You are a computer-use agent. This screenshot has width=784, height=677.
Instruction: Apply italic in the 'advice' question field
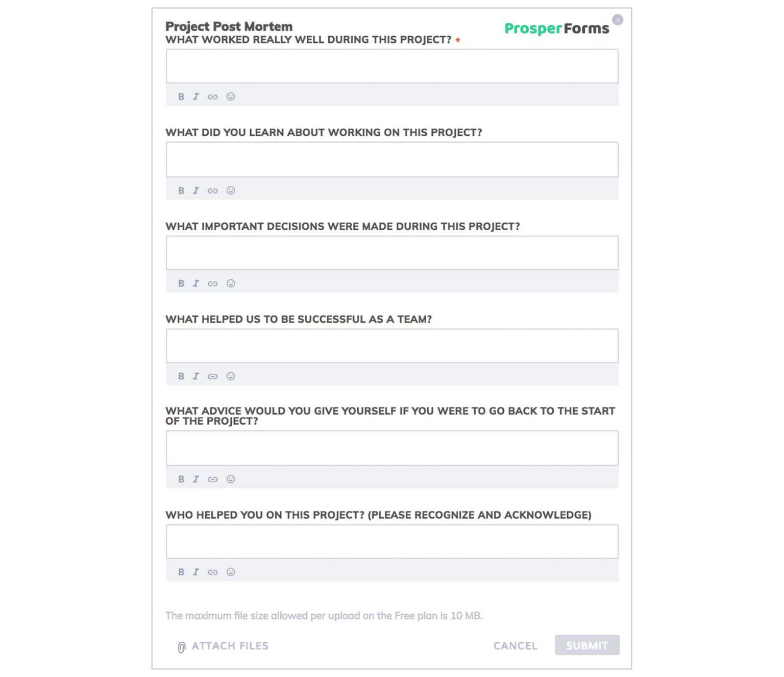[197, 479]
